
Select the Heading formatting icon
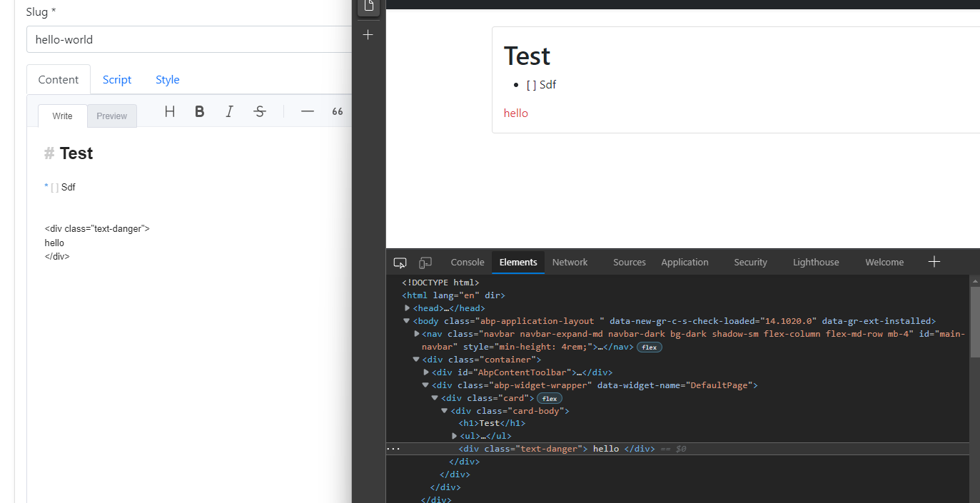(169, 111)
